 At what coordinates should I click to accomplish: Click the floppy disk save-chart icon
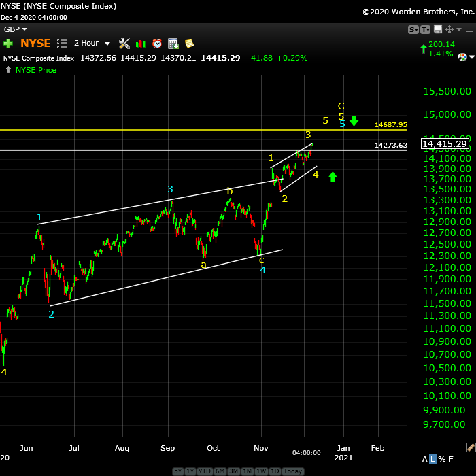click(437, 29)
